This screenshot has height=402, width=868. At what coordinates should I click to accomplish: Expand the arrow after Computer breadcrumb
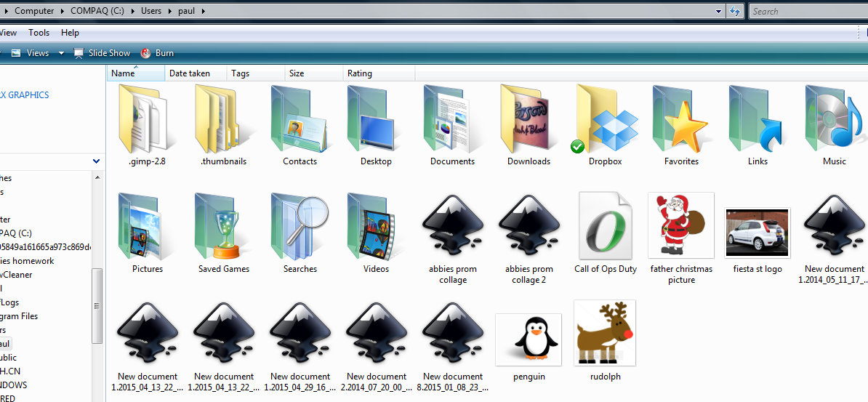click(63, 11)
